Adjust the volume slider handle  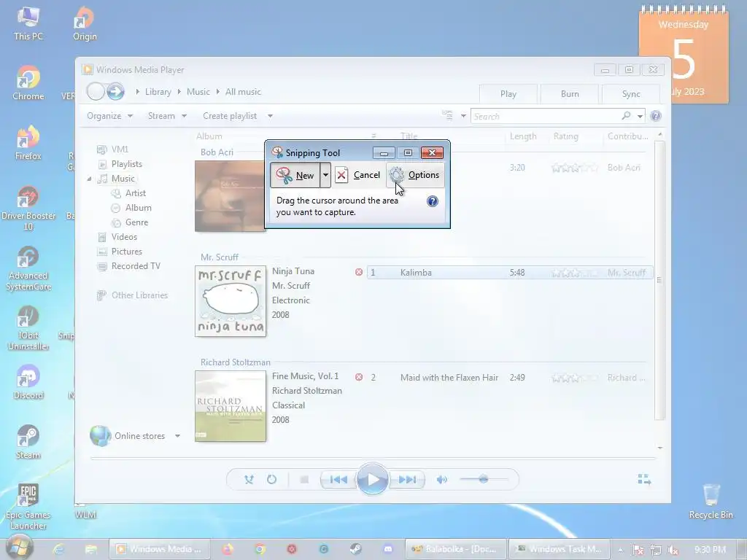tap(484, 479)
